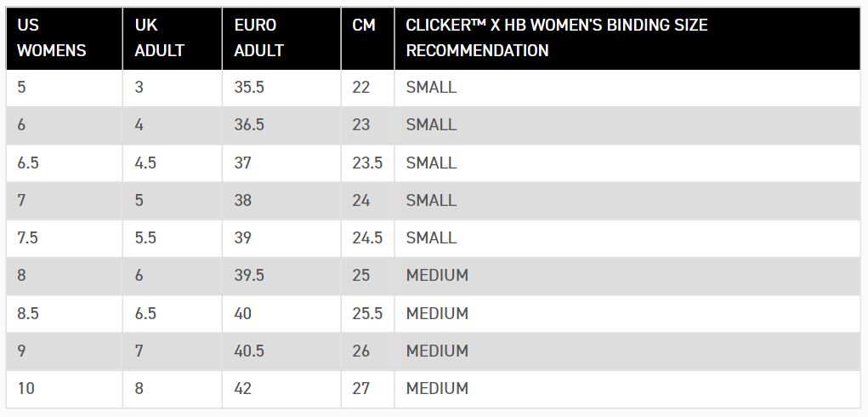Select the US womens size 7.5 cell
Image resolution: width=868 pixels, height=417 pixels.
click(28, 237)
